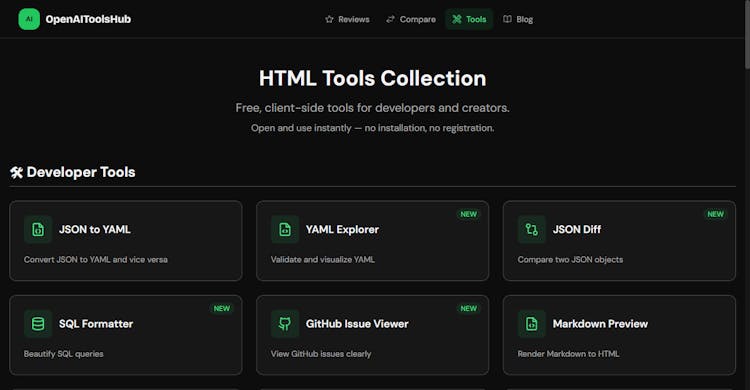Viewport: 750px width, 390px height.
Task: Select the Tools nav item
Action: pos(469,19)
